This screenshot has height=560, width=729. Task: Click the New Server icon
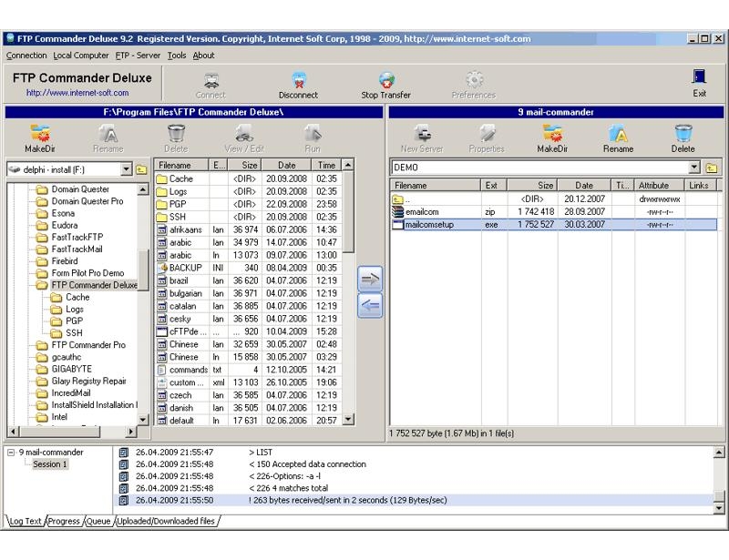(x=422, y=133)
